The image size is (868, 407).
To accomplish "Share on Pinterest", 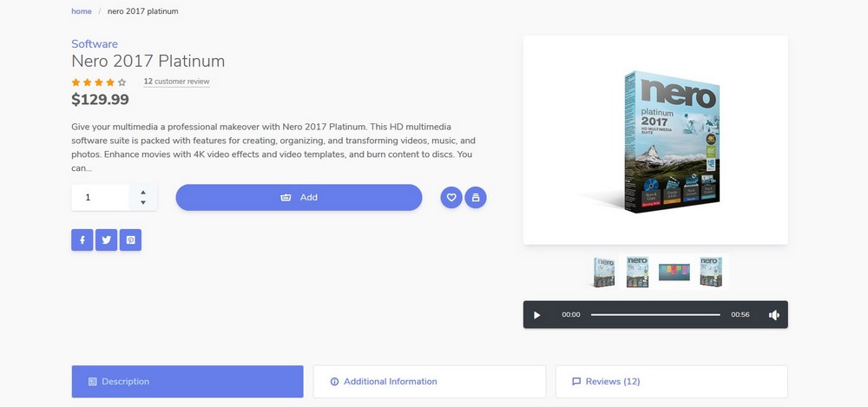I will point(131,240).
